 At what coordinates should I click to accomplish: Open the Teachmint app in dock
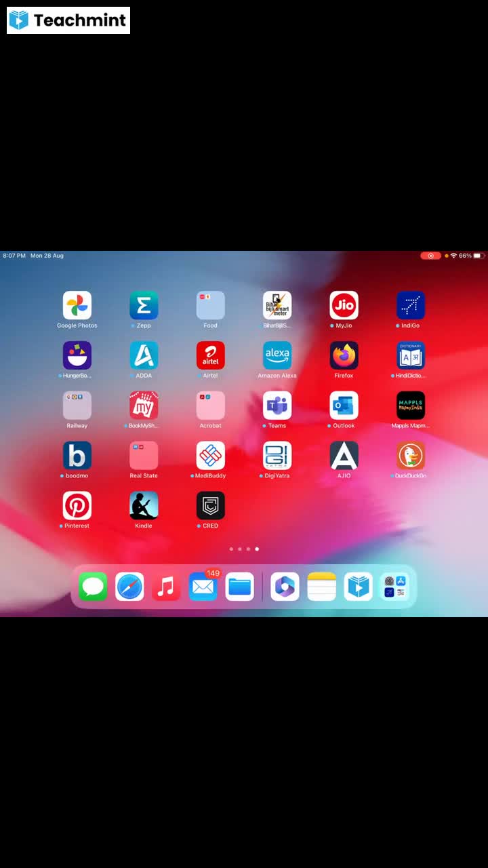click(x=359, y=587)
